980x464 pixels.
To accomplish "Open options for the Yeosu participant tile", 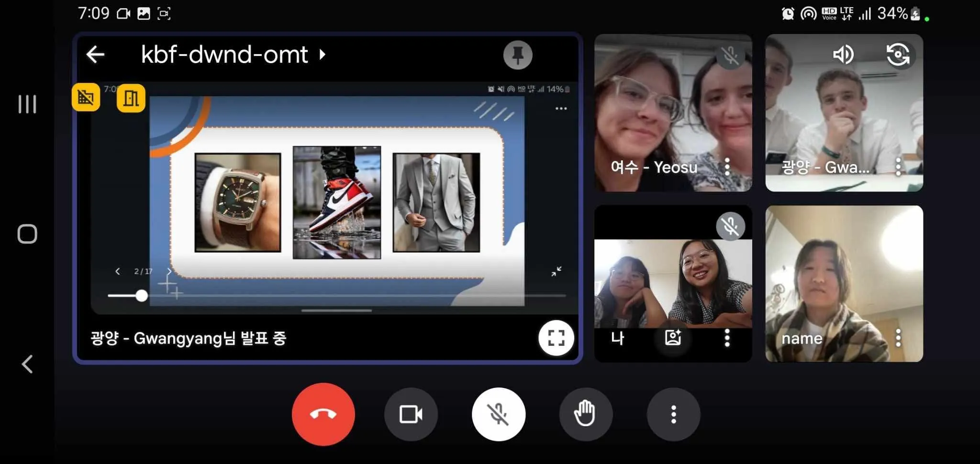I will [x=727, y=166].
